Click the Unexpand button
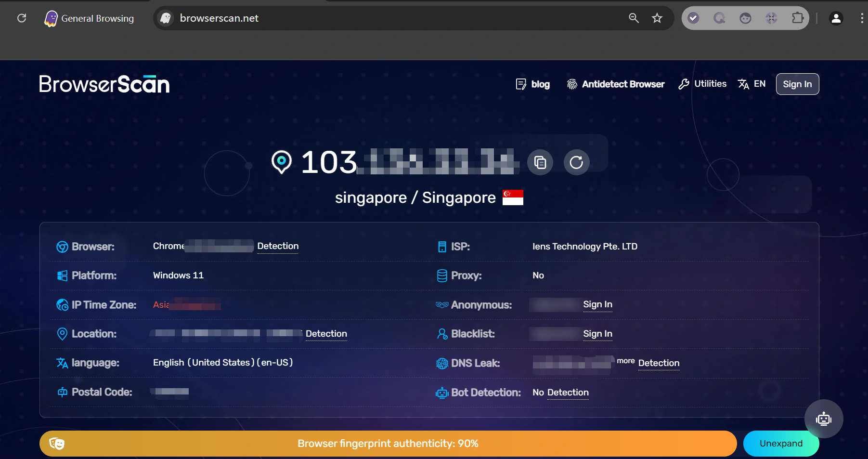 pos(781,444)
